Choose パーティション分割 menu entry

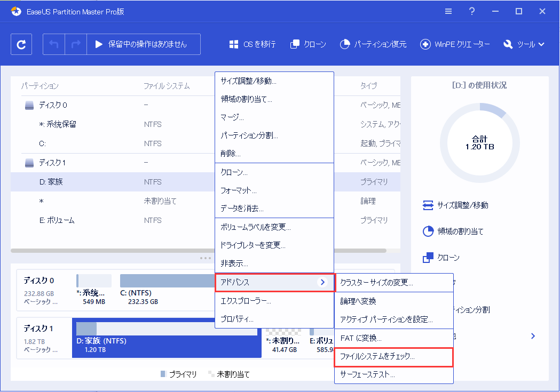pos(274,135)
